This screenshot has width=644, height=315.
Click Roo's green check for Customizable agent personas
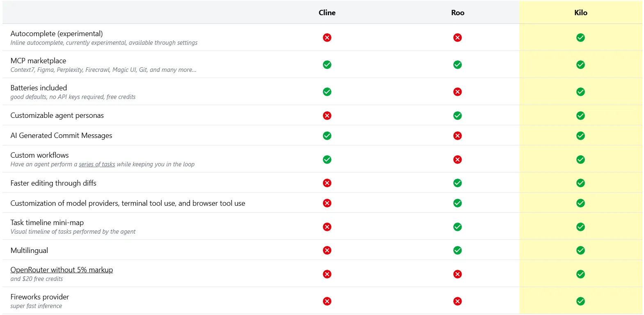coord(457,115)
